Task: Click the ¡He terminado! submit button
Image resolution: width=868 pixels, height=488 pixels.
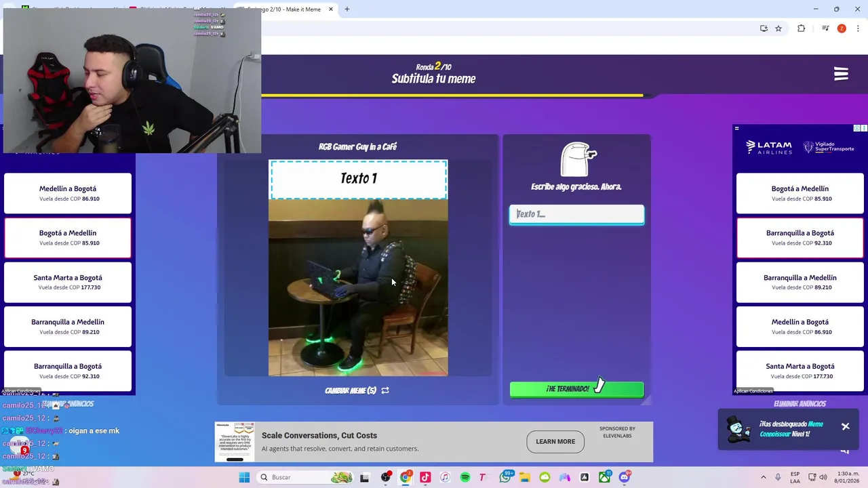Action: click(x=576, y=389)
